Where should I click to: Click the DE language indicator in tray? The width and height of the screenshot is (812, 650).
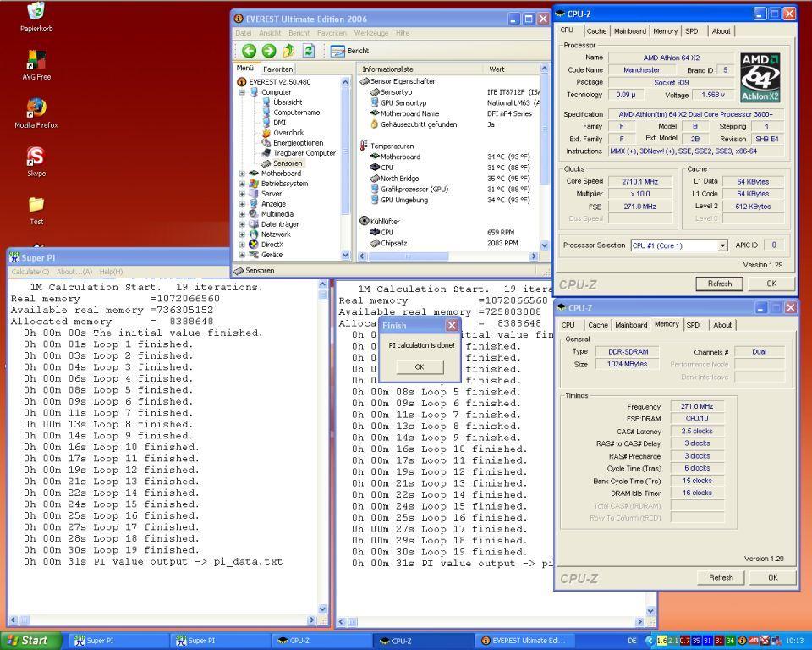pos(632,641)
